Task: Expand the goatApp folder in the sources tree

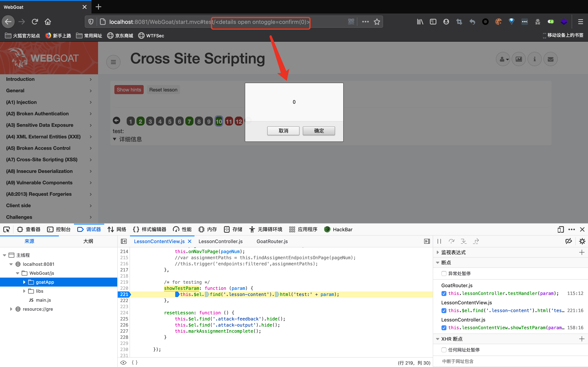Action: 24,282
